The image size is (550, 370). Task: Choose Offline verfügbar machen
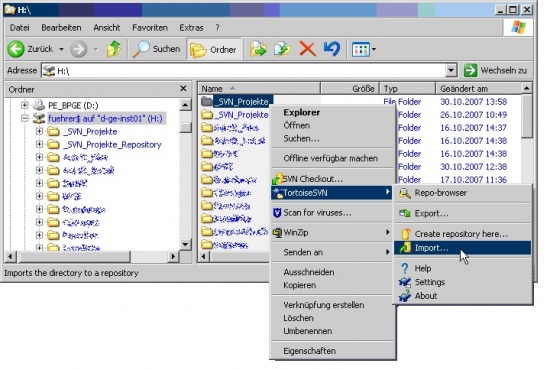(333, 159)
